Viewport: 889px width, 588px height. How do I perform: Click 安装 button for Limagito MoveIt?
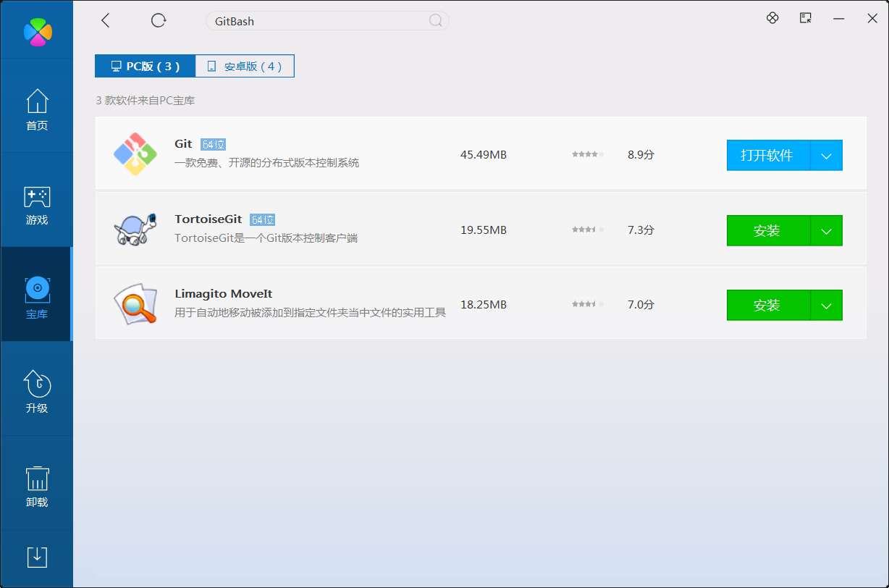pyautogui.click(x=768, y=305)
